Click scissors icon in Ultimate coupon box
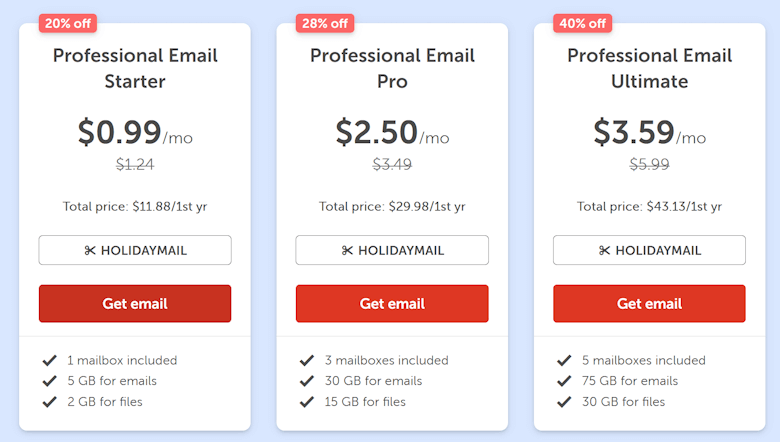Screen dimensions: 780x442 tap(604, 251)
